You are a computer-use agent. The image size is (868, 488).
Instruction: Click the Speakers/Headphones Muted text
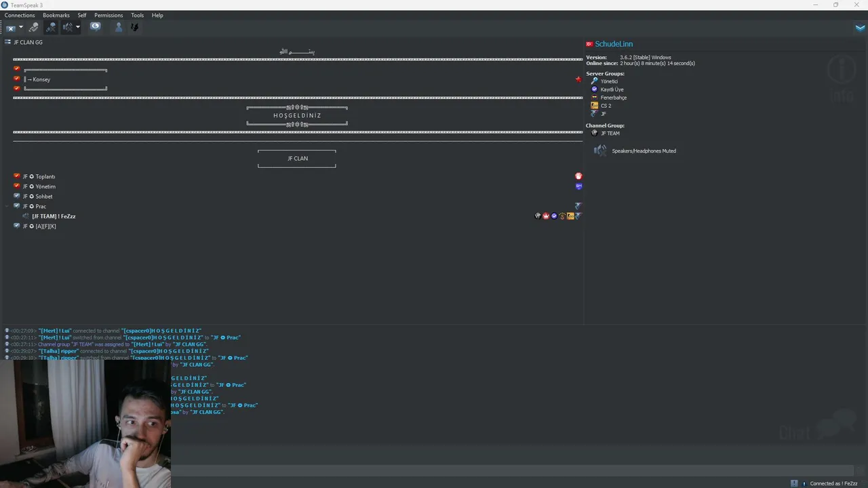point(644,151)
